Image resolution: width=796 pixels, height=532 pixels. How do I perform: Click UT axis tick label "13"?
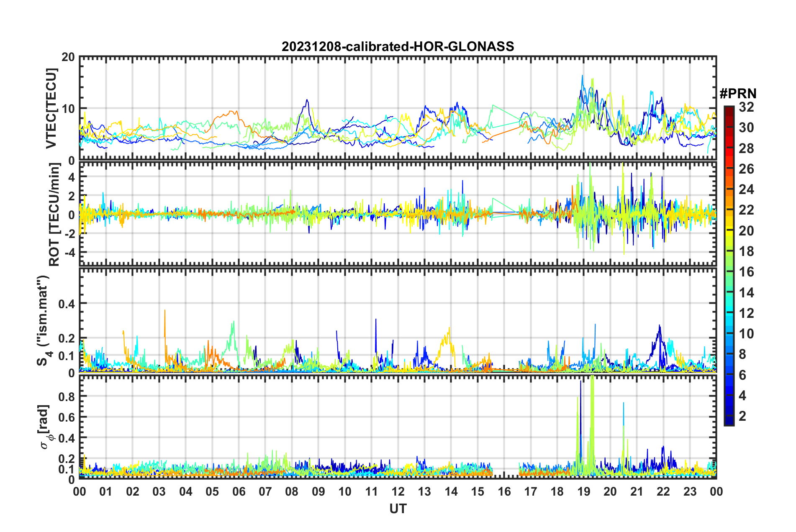[424, 491]
